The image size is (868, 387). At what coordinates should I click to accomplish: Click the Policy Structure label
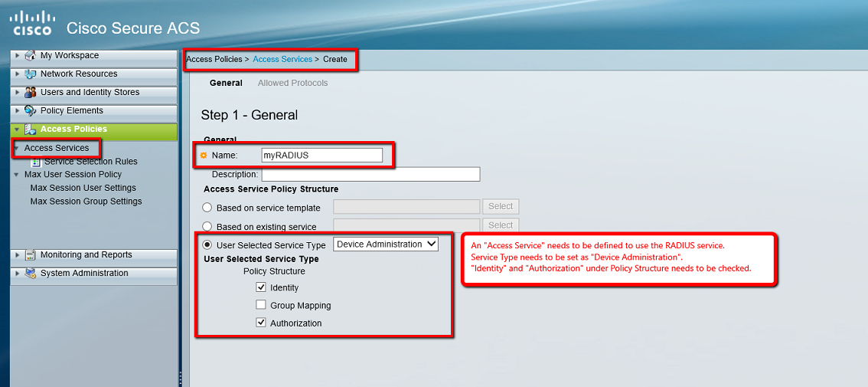tap(274, 272)
